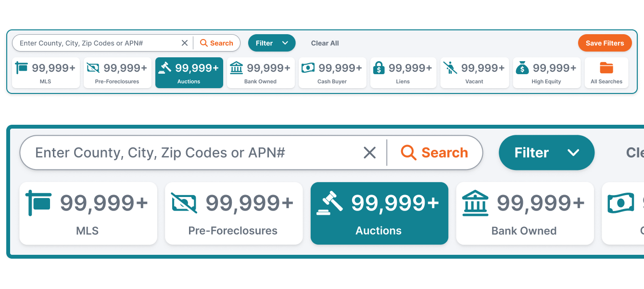
Task: Select the MLS listings tab
Action: tap(46, 73)
